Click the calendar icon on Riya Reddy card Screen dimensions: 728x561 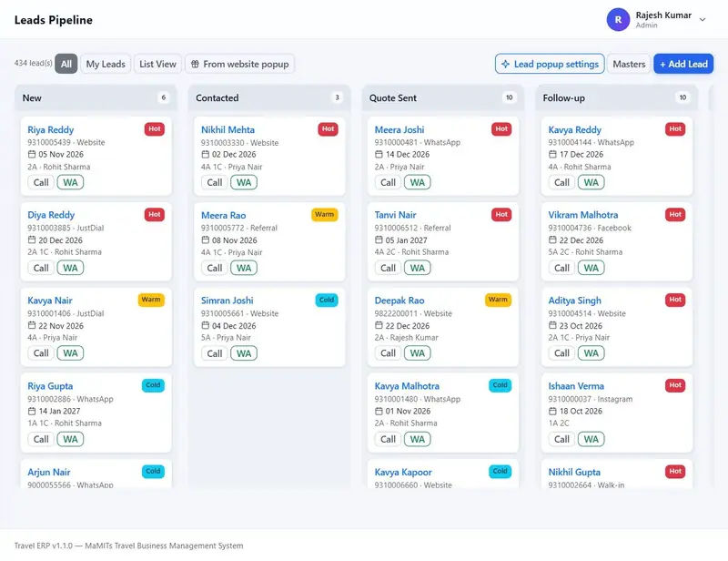pos(32,154)
